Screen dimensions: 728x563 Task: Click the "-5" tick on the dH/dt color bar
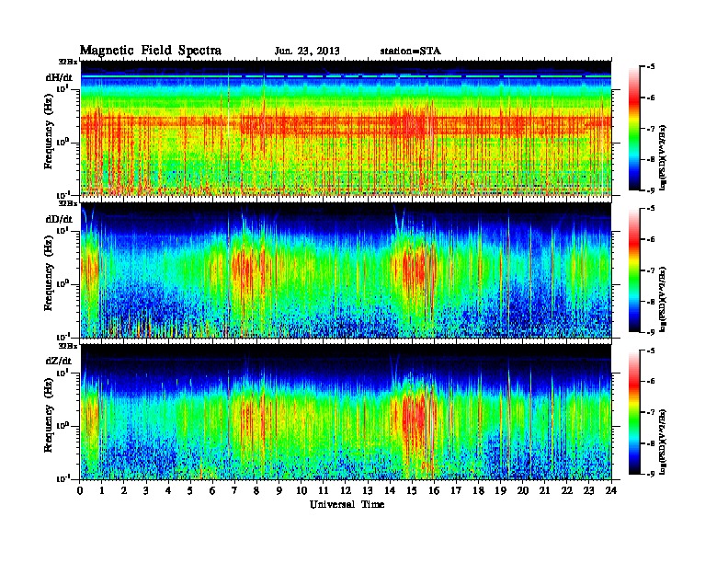tap(652, 67)
